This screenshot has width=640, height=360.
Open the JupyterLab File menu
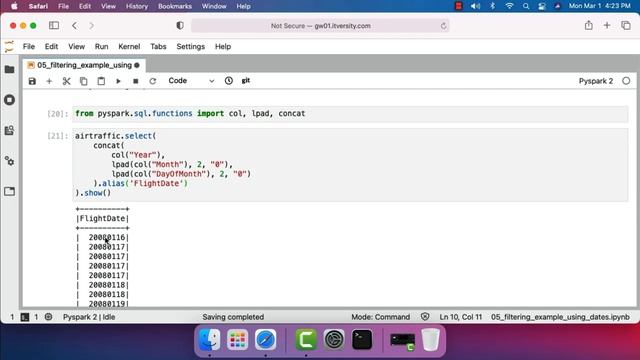(x=29, y=47)
